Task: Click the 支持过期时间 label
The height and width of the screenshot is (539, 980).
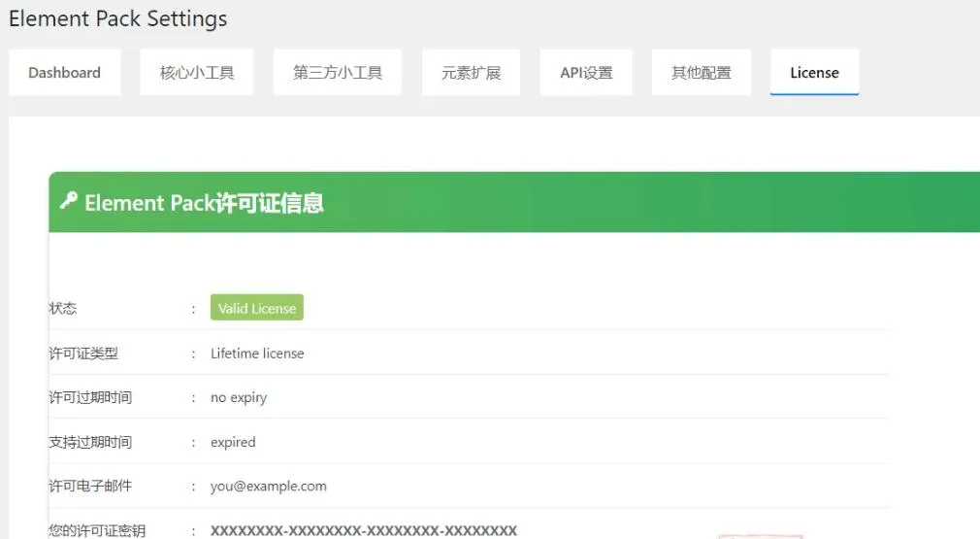Action: click(90, 442)
